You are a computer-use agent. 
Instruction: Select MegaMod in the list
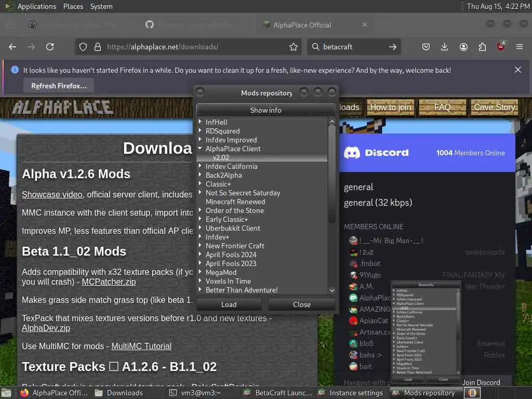coord(221,272)
